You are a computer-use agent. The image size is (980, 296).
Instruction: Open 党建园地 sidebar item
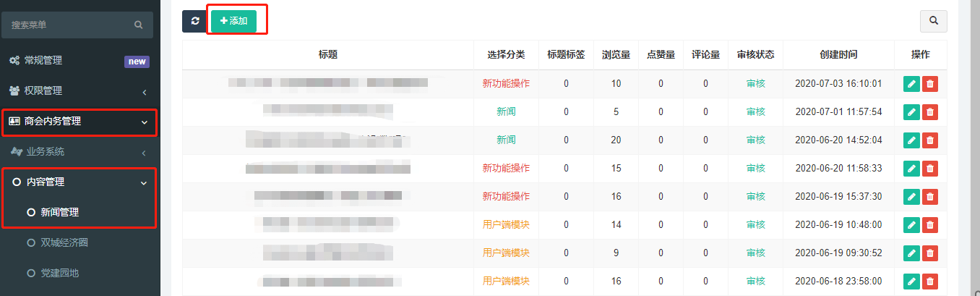[59, 274]
